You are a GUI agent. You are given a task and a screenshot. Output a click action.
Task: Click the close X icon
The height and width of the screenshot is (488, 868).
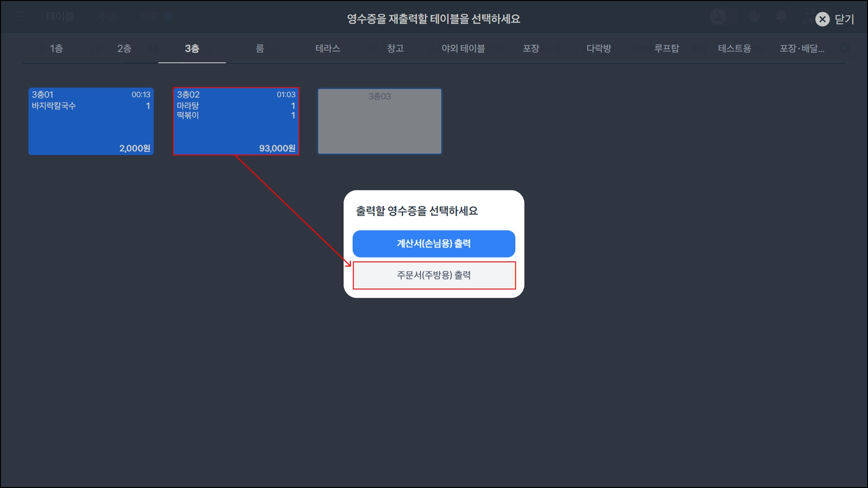[x=822, y=19]
